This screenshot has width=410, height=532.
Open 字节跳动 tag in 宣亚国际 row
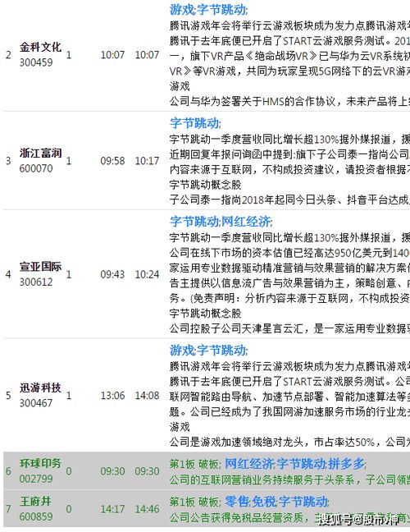(194, 222)
